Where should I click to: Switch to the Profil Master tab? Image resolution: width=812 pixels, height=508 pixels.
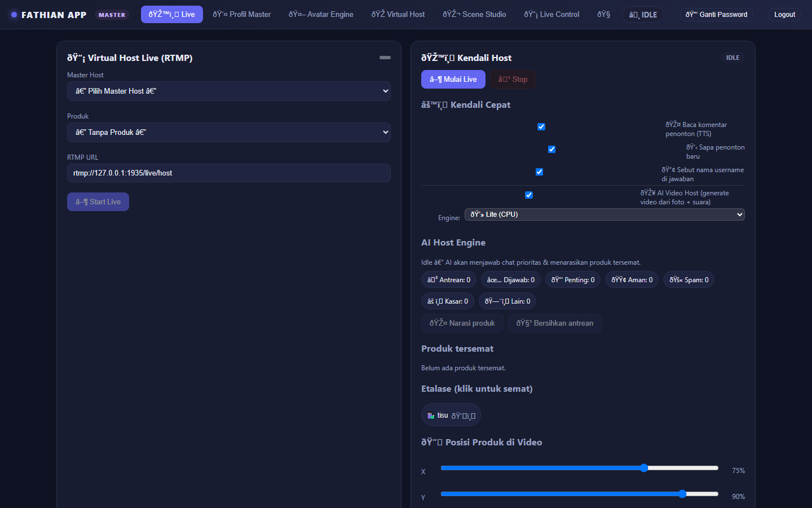pyautogui.click(x=242, y=15)
